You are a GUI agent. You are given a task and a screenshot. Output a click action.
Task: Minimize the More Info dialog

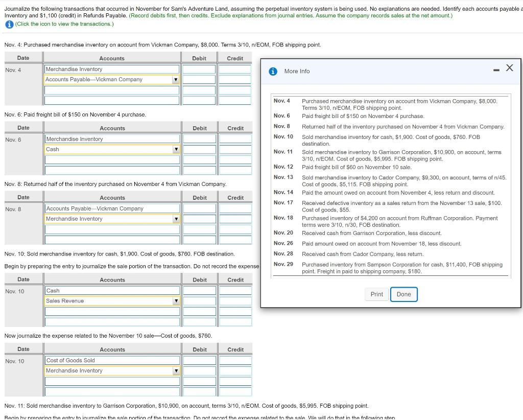495,69
